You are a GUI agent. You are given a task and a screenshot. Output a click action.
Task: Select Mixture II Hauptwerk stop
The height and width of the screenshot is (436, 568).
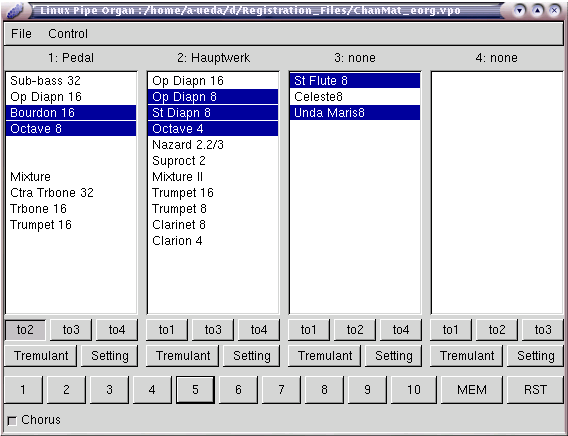tap(213, 177)
